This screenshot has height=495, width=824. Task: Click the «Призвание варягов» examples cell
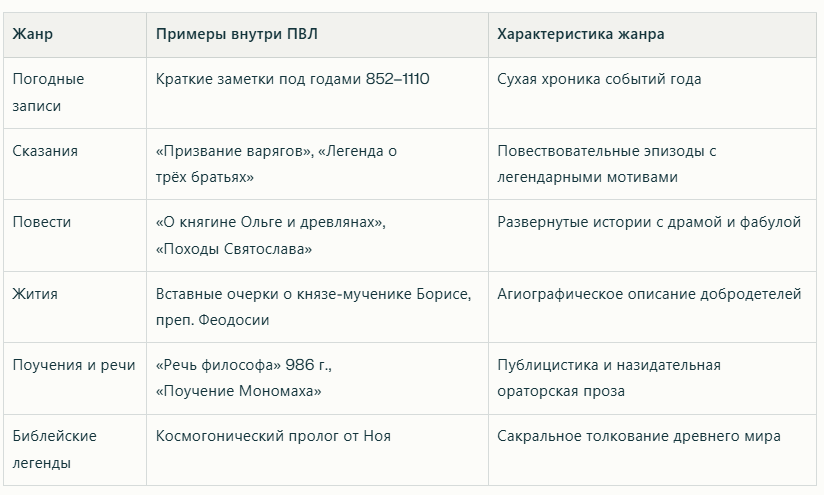[x=276, y=163]
